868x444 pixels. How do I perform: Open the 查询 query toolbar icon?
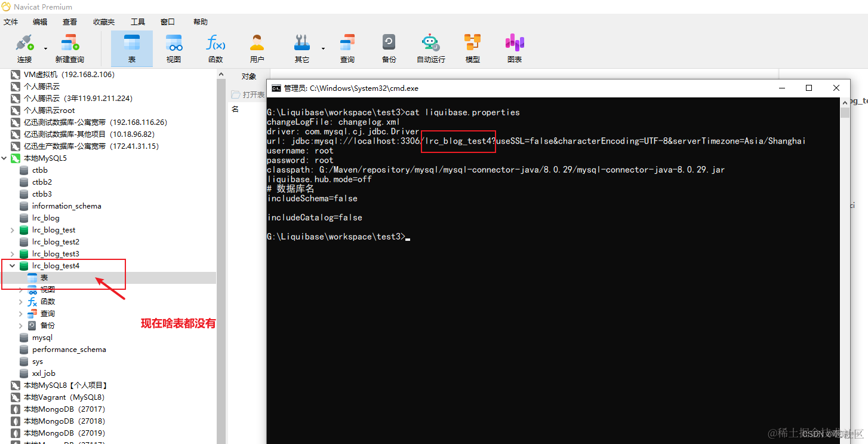pos(347,48)
